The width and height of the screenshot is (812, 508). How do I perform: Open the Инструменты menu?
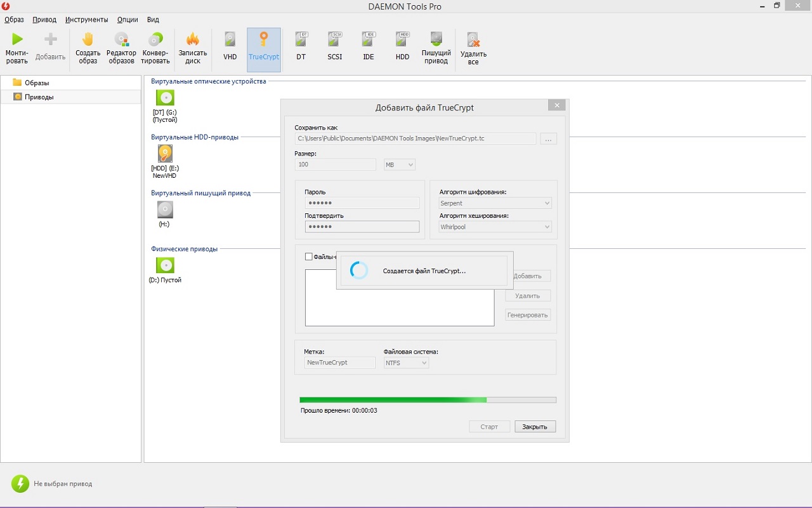tap(86, 20)
